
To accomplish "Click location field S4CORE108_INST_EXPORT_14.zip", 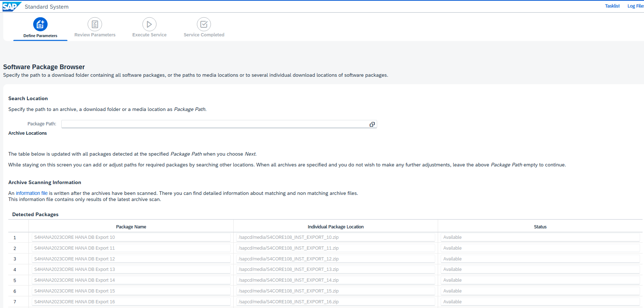I will tap(336, 280).
